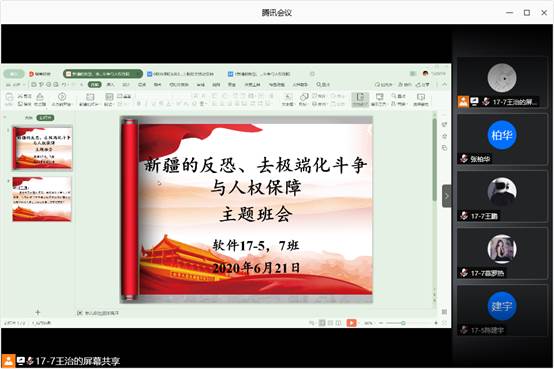The image size is (554, 369).
Task: Collapse the participant video sidebar with the chevron
Action: 447,196
